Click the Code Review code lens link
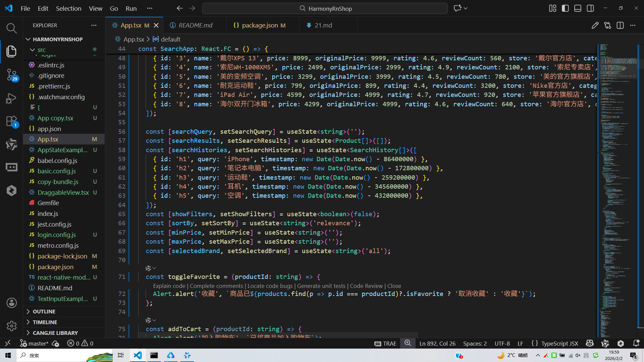644x362 pixels. [366, 286]
